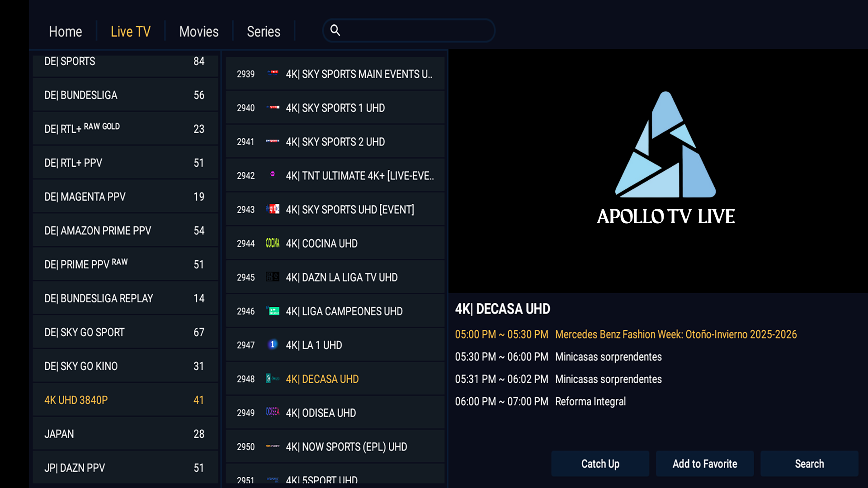Click Add to Favorite for Decasa UHD

(705, 464)
